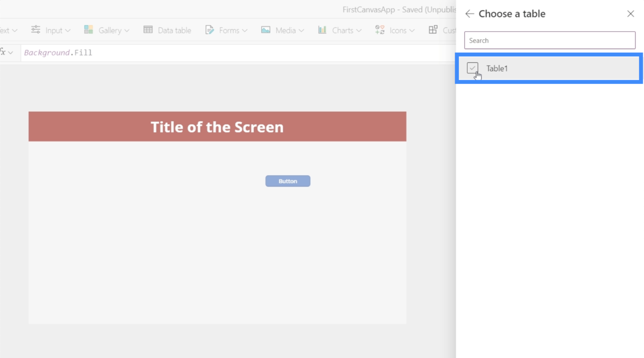Open the Gallery dropdown chevron

(127, 31)
